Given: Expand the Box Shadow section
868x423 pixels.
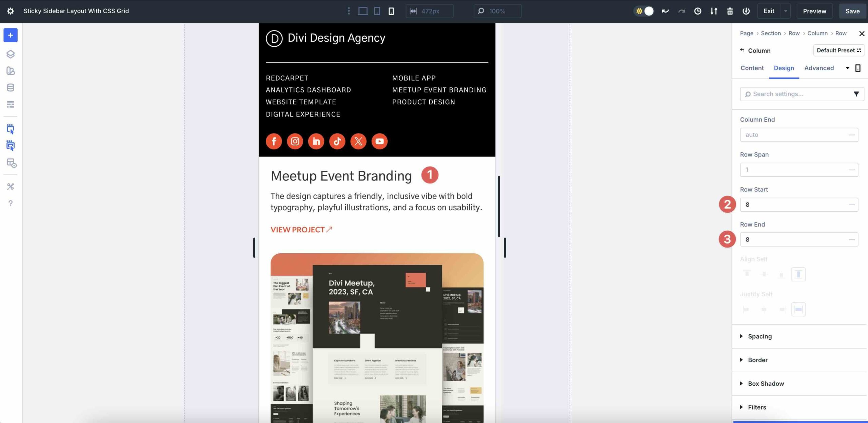Looking at the screenshot, I should pos(766,383).
